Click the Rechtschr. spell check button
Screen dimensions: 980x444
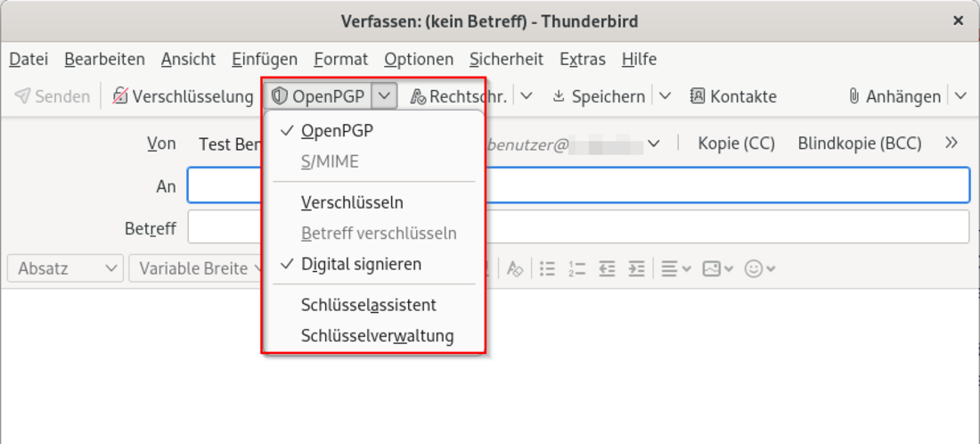point(458,96)
